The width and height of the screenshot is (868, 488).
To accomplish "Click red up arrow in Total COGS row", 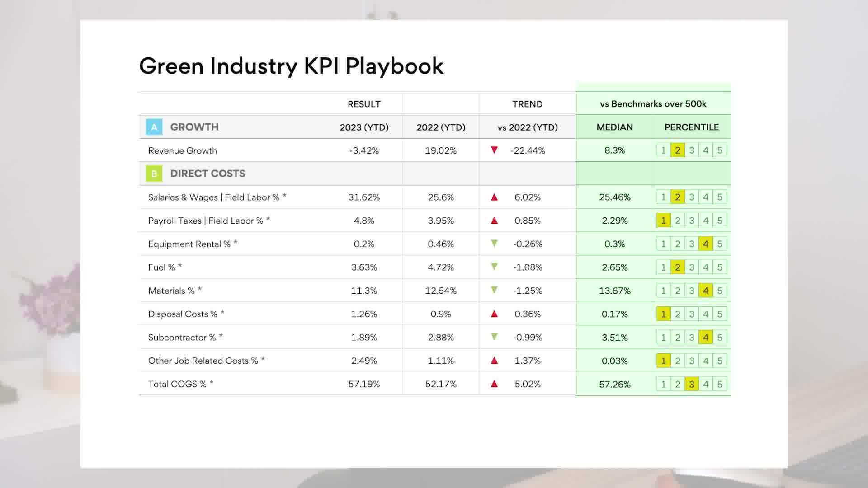I will pyautogui.click(x=494, y=384).
